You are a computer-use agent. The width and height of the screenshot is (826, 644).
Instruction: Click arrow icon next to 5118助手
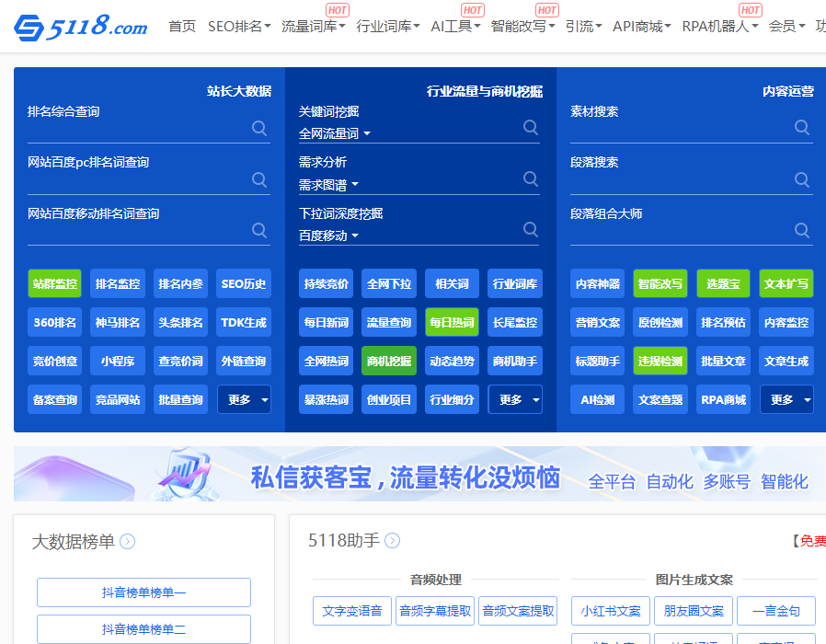393,540
